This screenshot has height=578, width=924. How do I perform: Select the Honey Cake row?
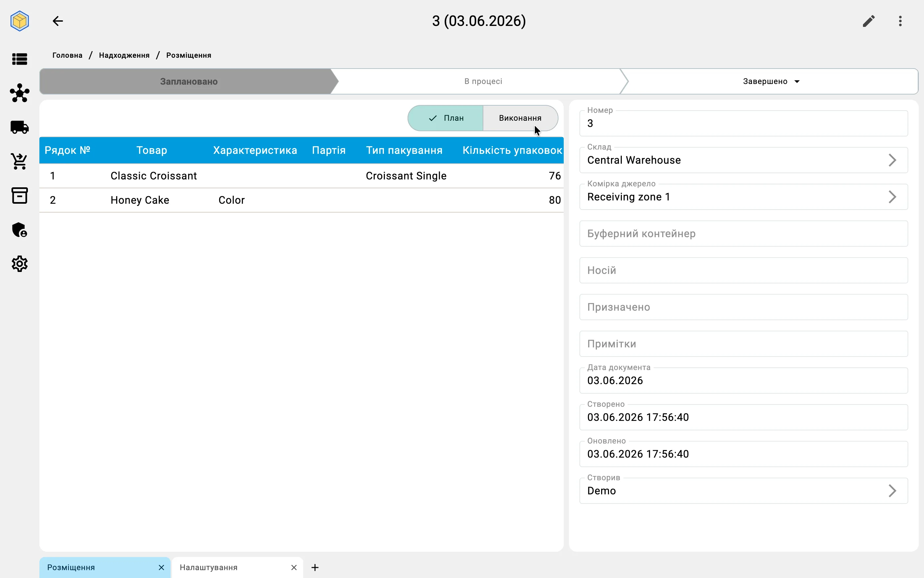click(x=301, y=200)
